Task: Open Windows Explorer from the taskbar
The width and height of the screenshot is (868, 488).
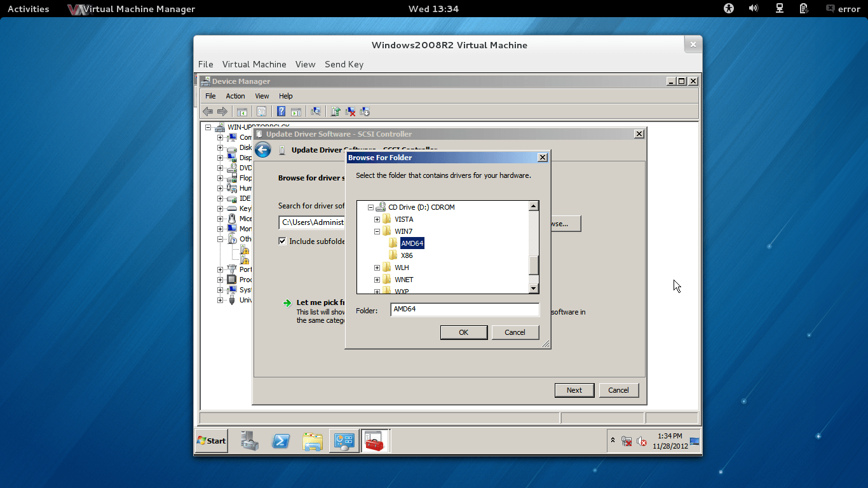Action: 312,441
